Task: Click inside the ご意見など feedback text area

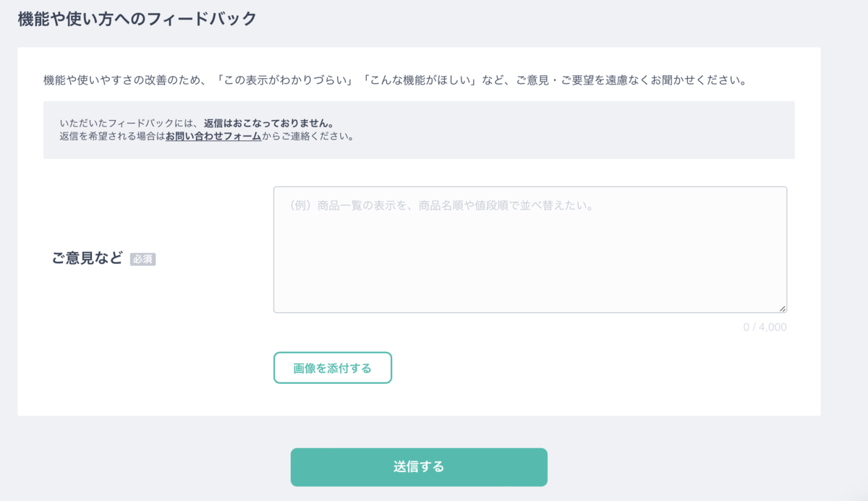Action: 530,249
